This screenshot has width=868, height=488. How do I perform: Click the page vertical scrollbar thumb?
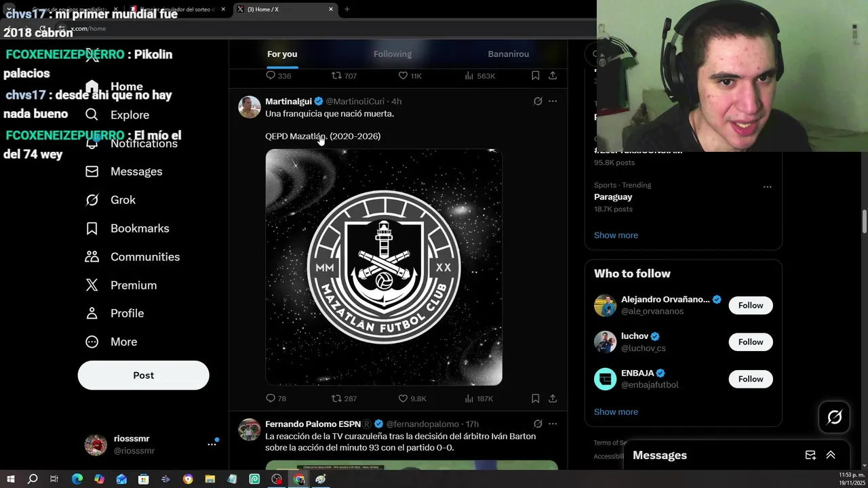865,223
